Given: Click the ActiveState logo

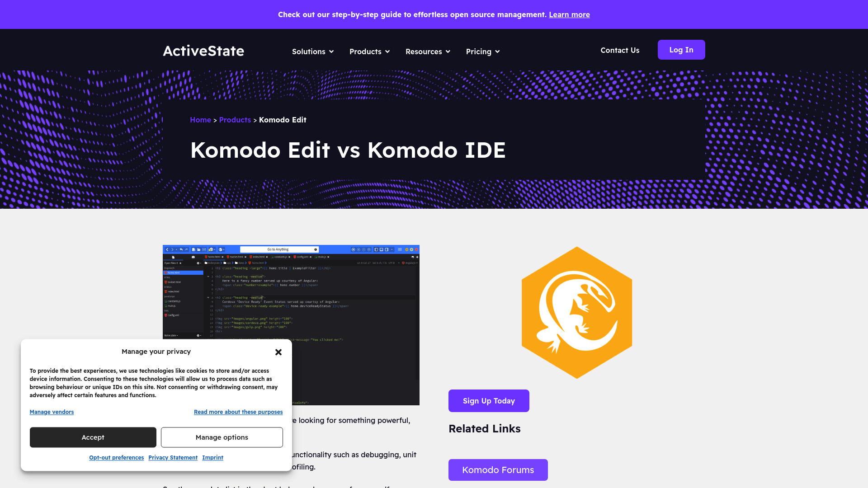Looking at the screenshot, I should [203, 51].
